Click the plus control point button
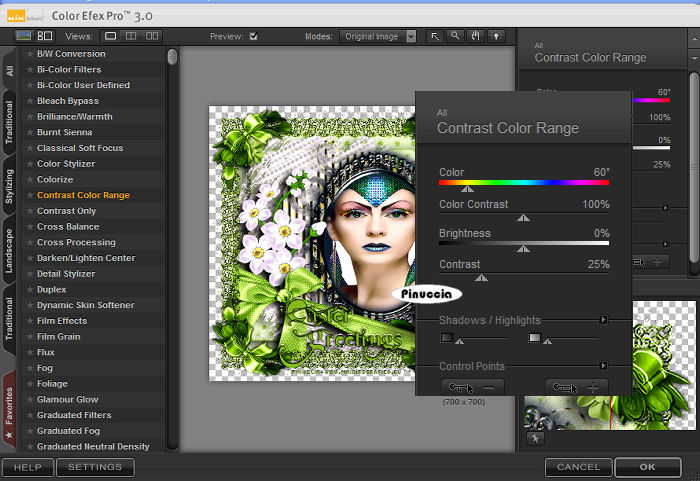 [x=576, y=387]
